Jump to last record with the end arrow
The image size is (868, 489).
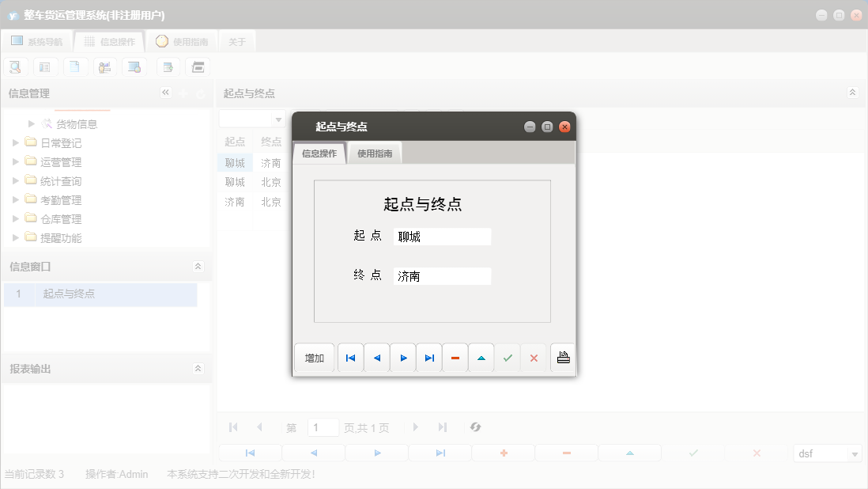pos(428,358)
